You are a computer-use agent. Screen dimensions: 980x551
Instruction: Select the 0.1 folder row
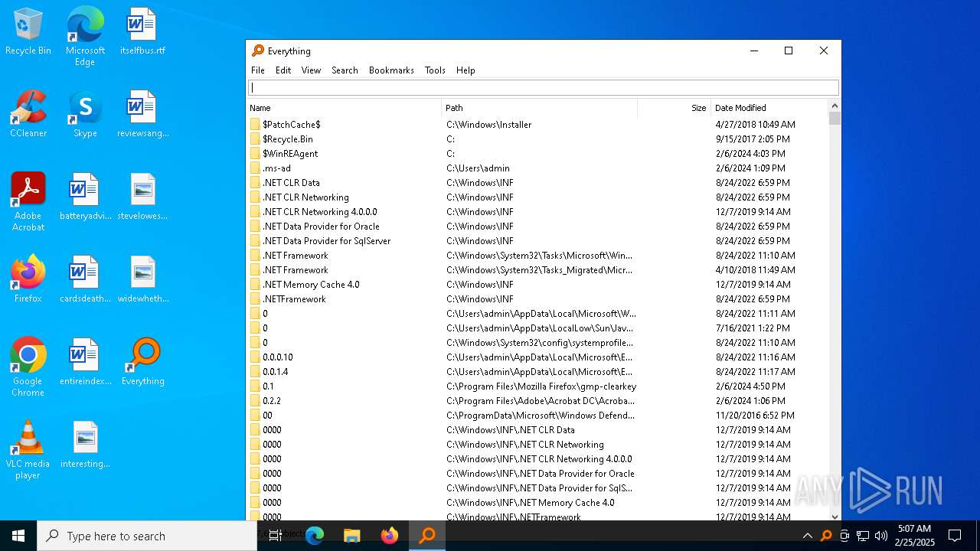pyautogui.click(x=537, y=386)
